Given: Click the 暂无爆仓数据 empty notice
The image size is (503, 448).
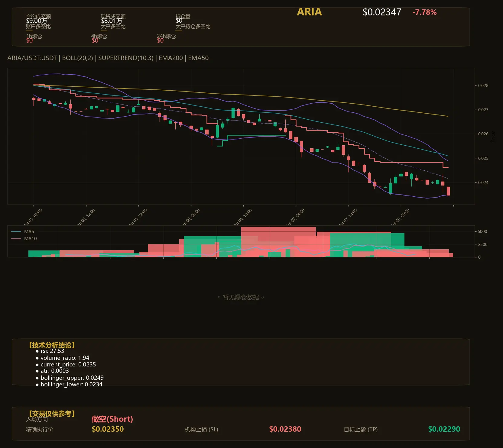Looking at the screenshot, I should point(241,297).
